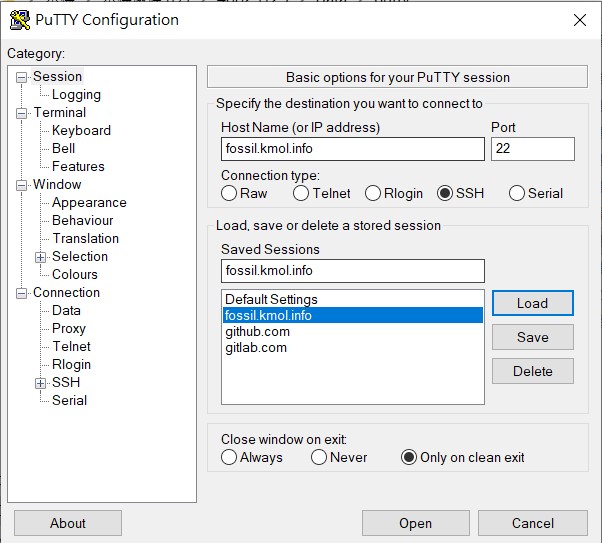The image size is (602, 543).
Task: Click the PuTTY icon in title bar
Action: pos(20,20)
